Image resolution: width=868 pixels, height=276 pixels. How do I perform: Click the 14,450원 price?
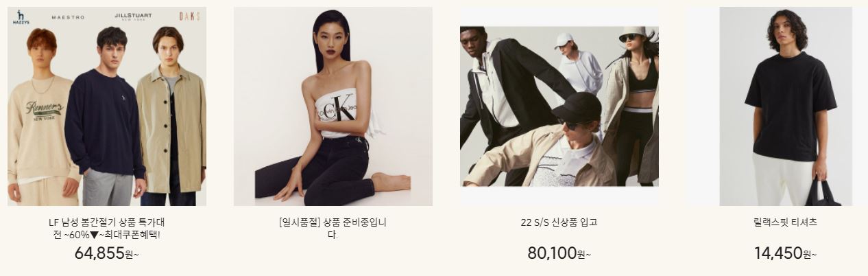[785, 253]
